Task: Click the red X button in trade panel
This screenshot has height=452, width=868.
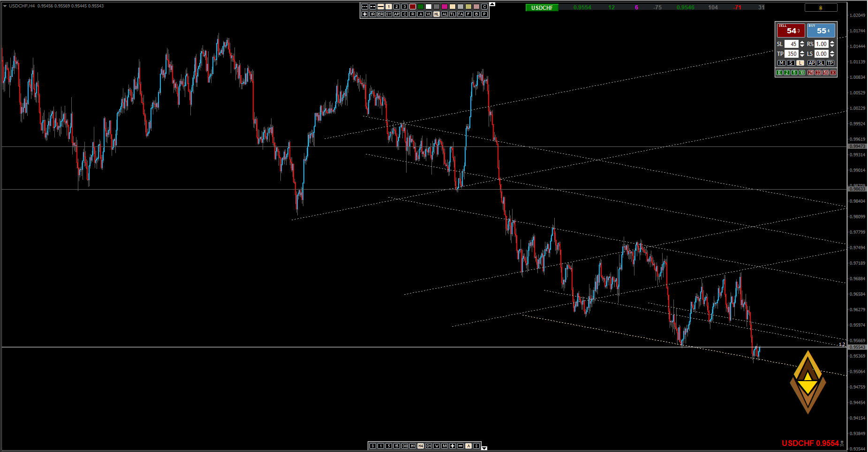Action: (x=833, y=73)
